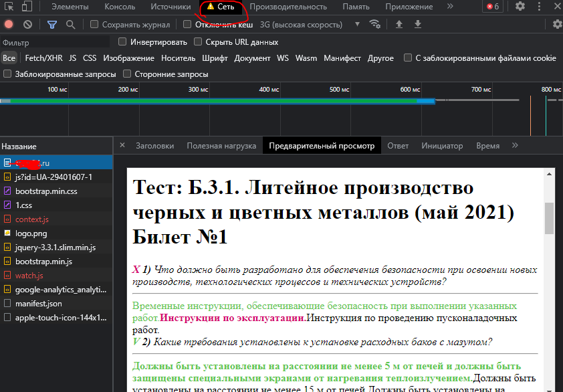Image resolution: width=563 pixels, height=392 pixels.
Task: Import a HAR file
Action: coord(398,24)
